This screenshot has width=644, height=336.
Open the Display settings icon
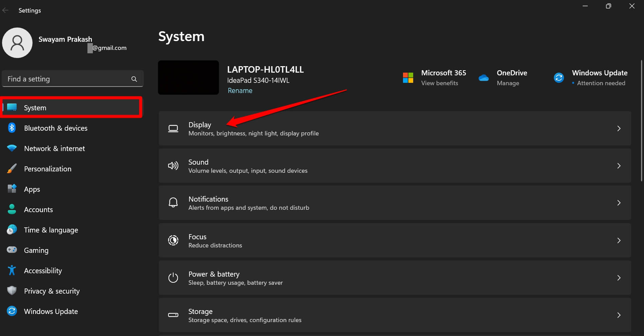point(173,129)
